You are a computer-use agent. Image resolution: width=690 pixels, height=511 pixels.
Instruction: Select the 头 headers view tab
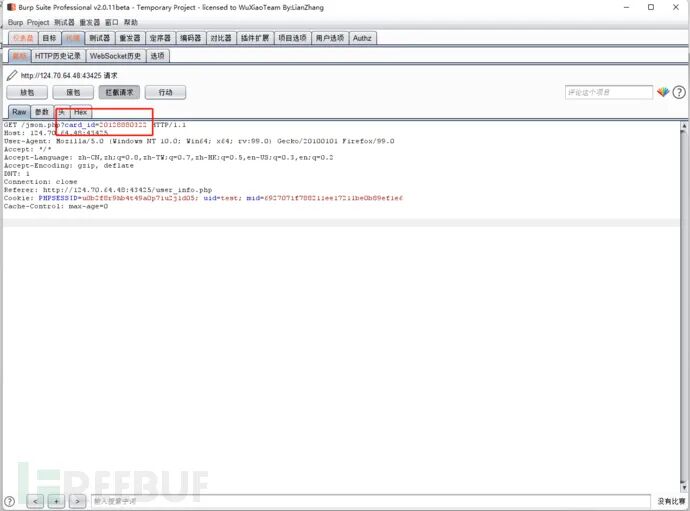tap(62, 112)
